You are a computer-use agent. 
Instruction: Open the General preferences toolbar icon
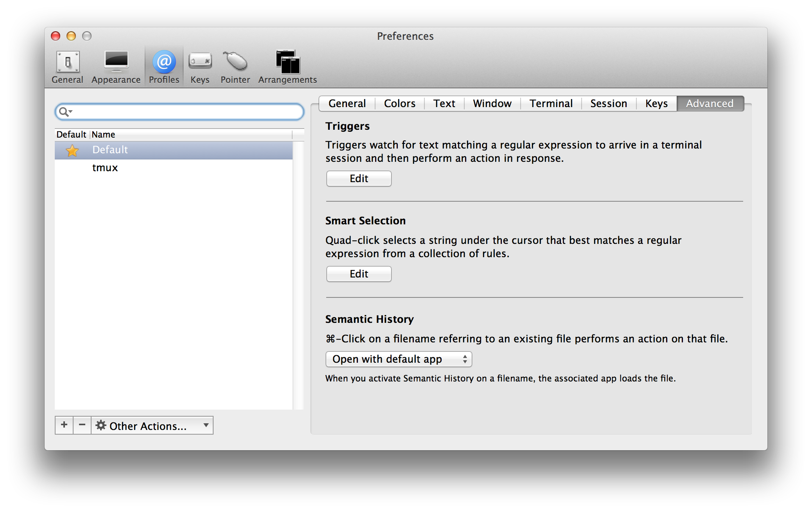point(68,63)
